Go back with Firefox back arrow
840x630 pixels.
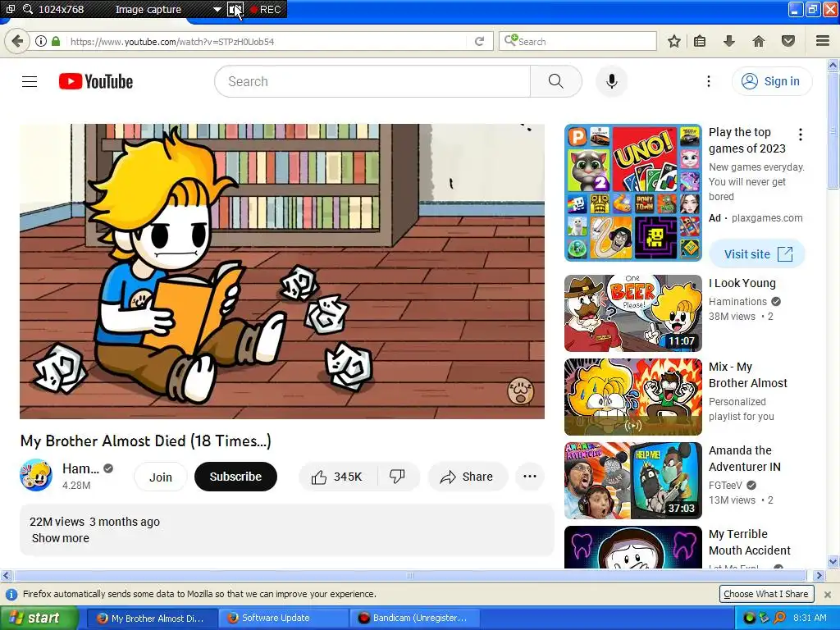coord(17,41)
